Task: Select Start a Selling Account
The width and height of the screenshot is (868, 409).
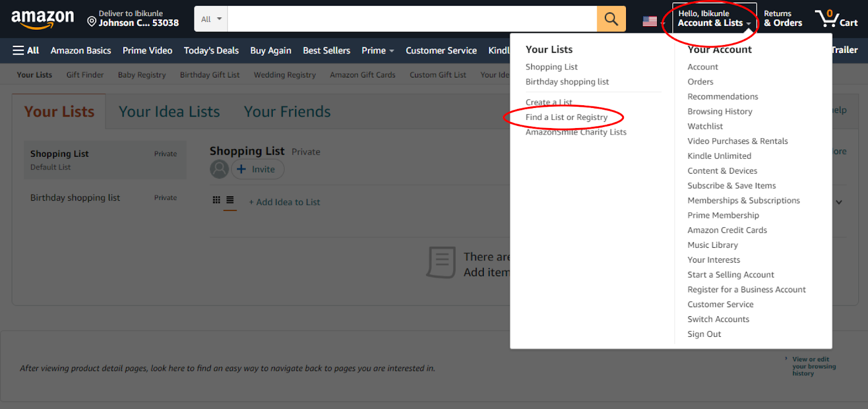Action: point(731,274)
